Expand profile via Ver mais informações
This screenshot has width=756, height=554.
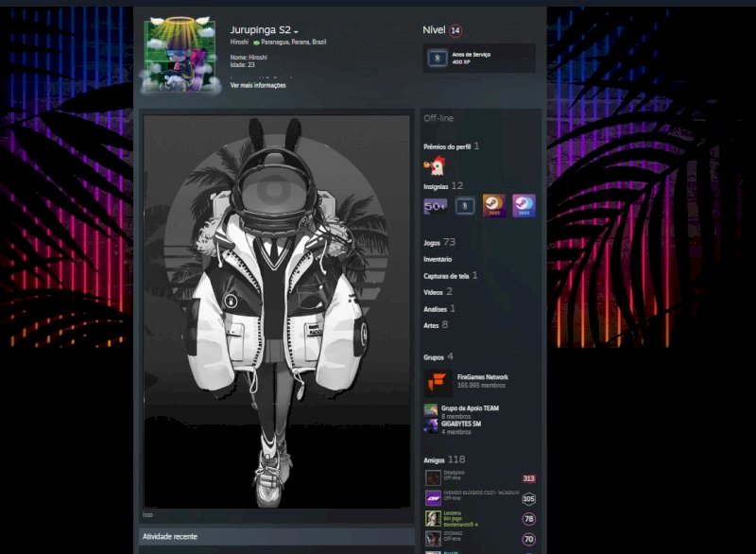pos(258,85)
